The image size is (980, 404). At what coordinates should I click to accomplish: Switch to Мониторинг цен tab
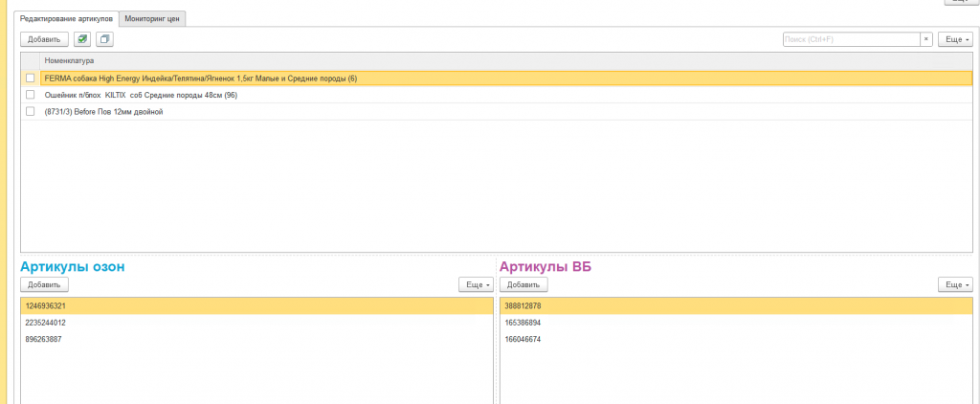pos(152,19)
